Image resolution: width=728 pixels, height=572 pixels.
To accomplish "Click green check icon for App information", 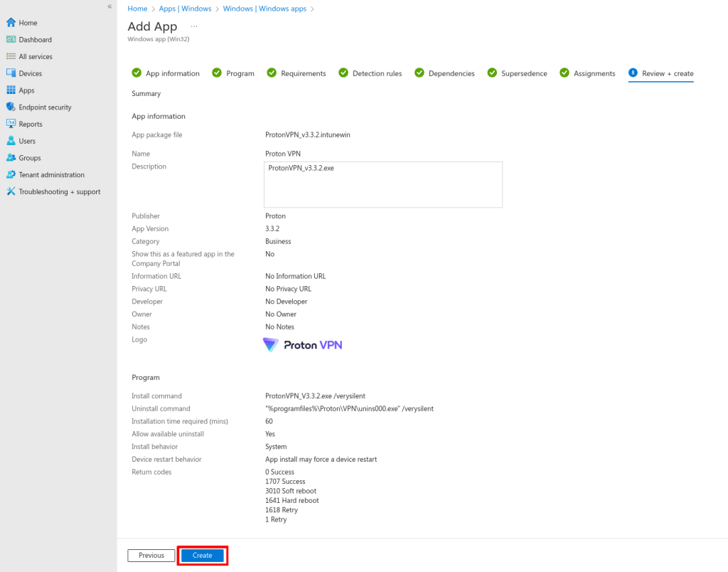I will click(136, 73).
